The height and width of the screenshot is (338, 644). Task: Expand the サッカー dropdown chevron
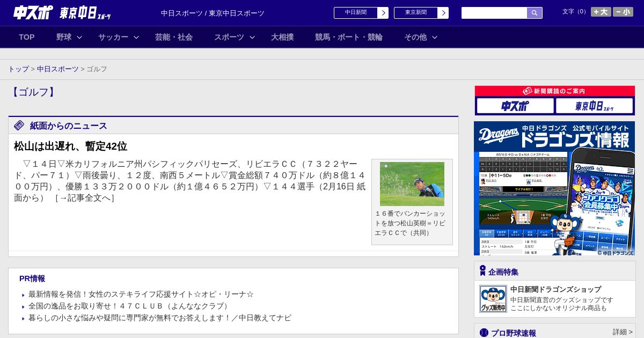(136, 37)
